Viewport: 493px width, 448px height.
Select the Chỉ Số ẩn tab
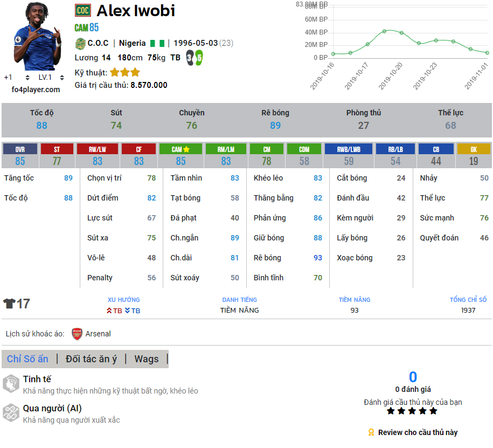[x=27, y=359]
